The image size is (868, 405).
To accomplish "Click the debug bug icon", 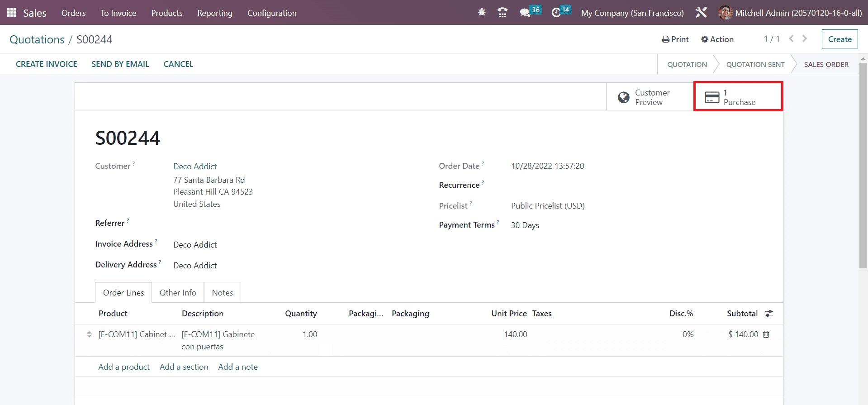I will tap(482, 13).
